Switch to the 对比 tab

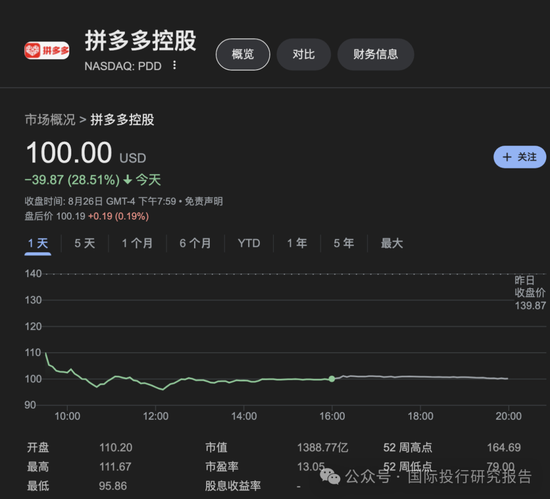(x=303, y=54)
